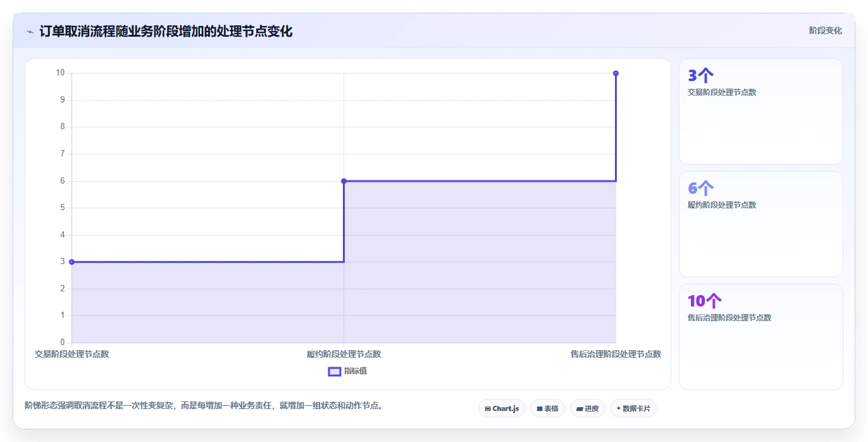
Task: Click the 3个 value in the first card
Action: 700,76
